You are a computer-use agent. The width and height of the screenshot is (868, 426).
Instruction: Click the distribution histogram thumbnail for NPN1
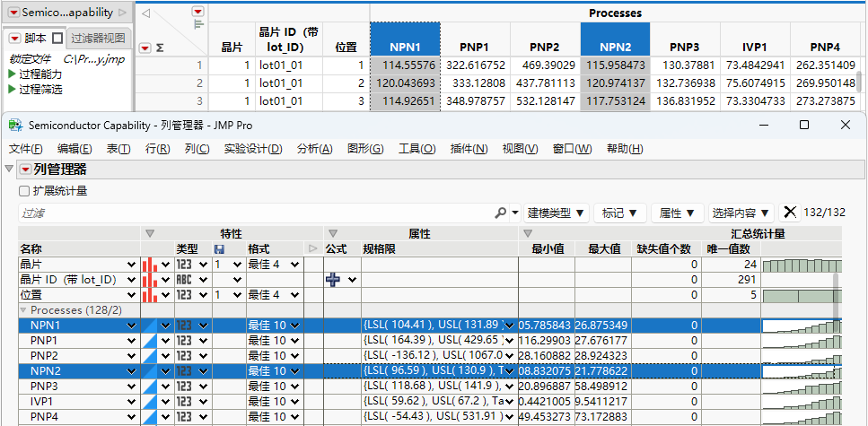[802, 326]
